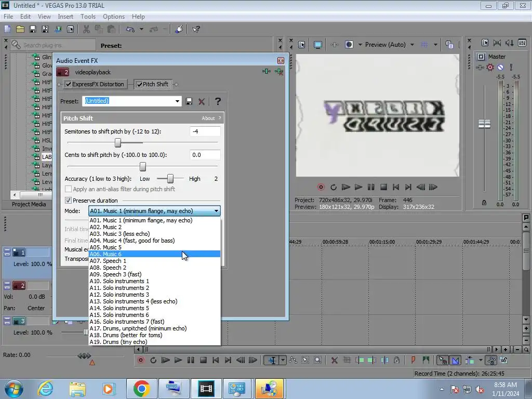Click the preview Play button
The width and height of the screenshot is (532, 399).
point(358,187)
